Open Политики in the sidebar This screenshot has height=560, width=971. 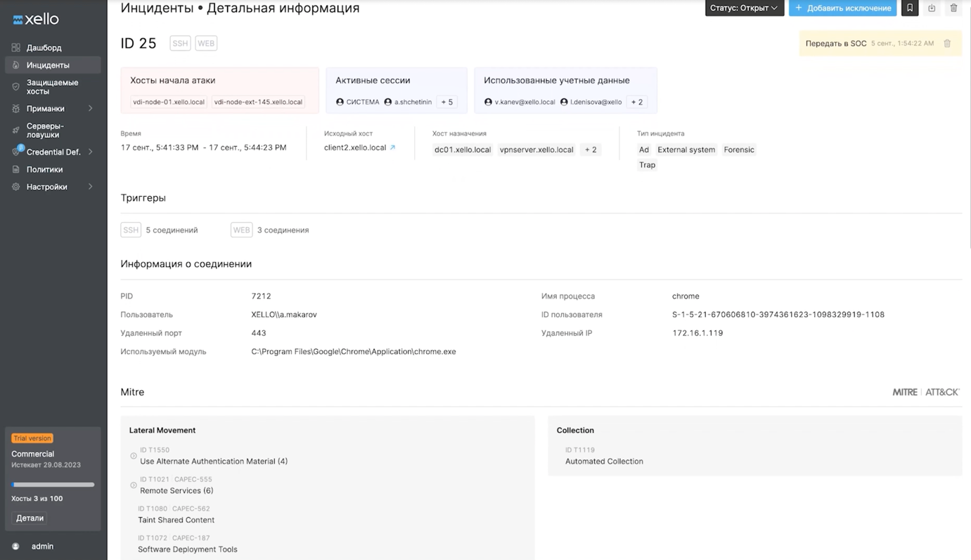click(x=44, y=169)
